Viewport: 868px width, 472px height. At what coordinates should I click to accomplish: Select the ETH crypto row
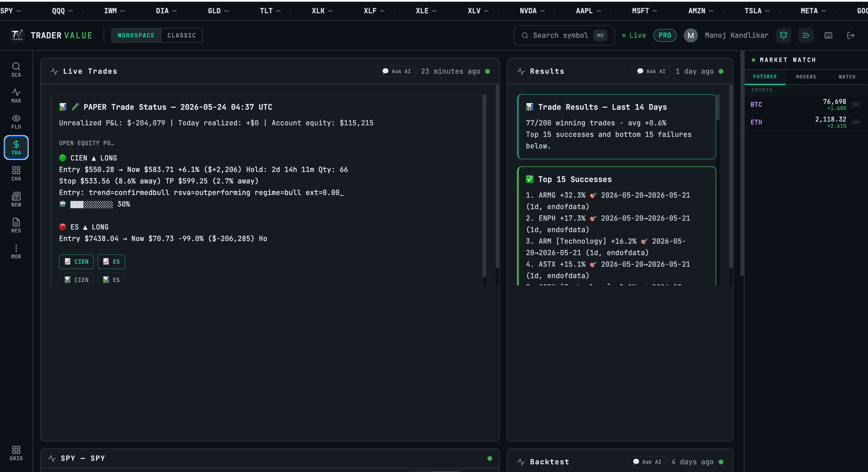806,122
